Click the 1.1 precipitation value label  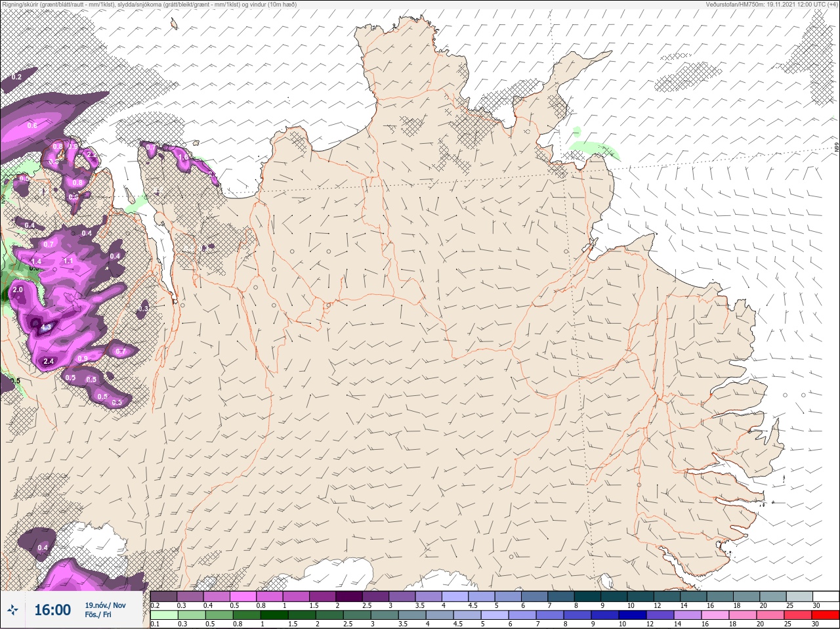click(68, 261)
